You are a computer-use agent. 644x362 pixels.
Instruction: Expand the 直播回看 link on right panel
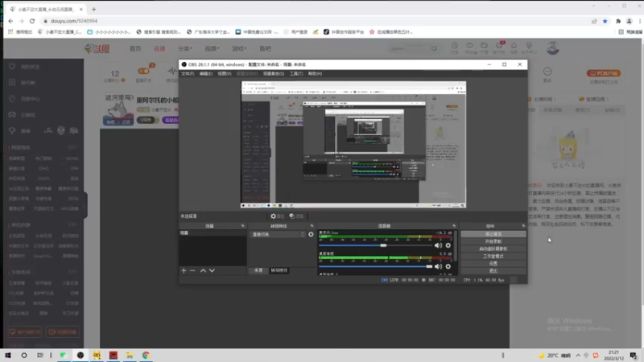click(x=594, y=99)
